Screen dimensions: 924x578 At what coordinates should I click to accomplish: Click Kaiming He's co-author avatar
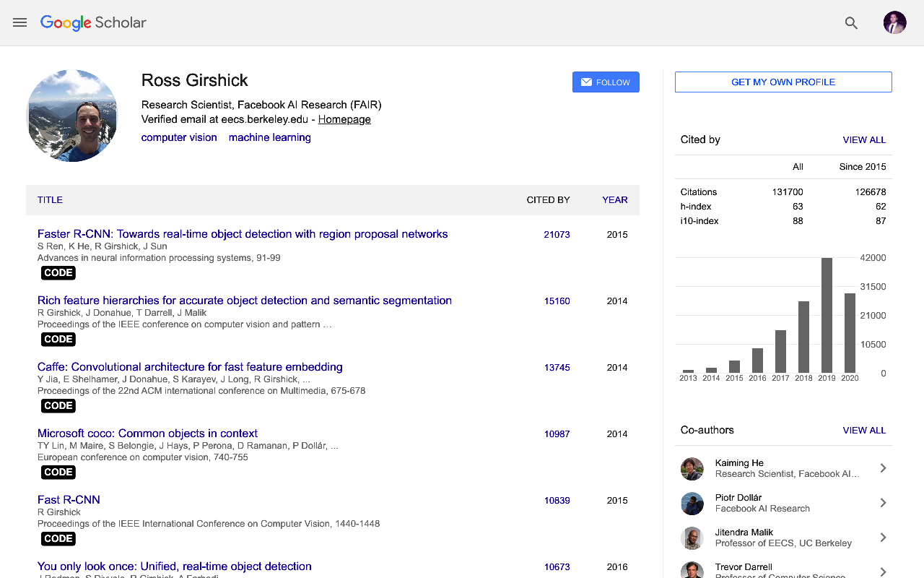692,468
